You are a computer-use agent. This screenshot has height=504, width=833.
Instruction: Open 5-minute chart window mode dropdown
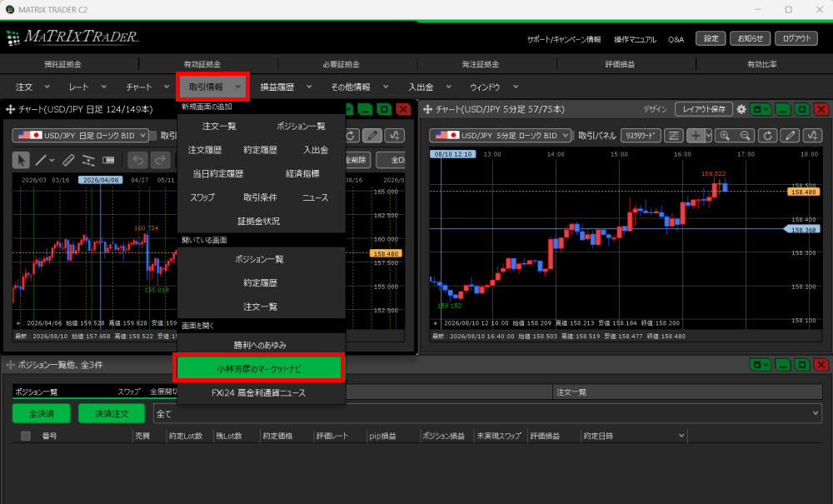[x=761, y=109]
